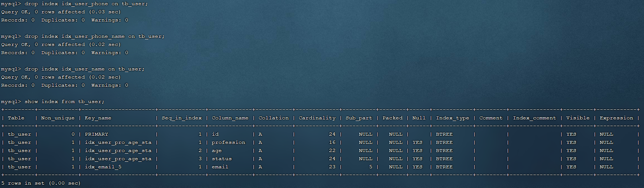
Task: Click the '5 rows in set (0.00 sec)' line
Action: tap(41, 183)
